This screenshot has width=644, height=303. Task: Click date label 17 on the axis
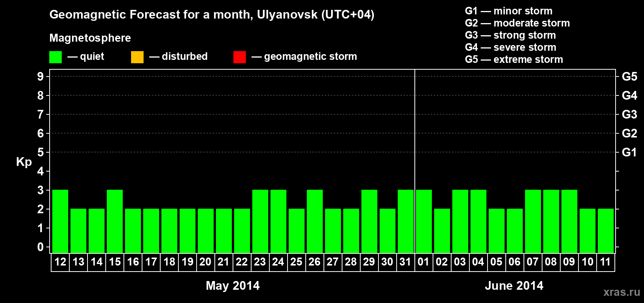pos(151,262)
